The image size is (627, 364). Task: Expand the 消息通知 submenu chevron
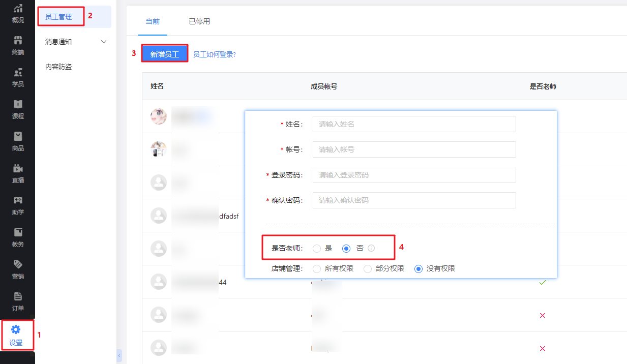(x=104, y=42)
